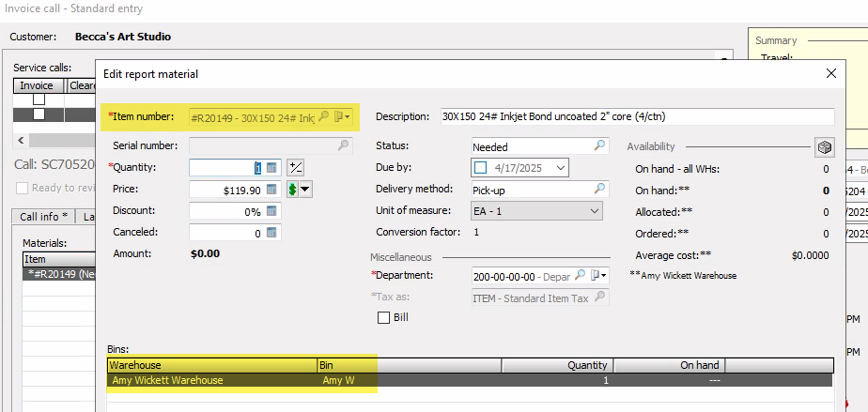Open the Discount calculator icon

tap(271, 211)
